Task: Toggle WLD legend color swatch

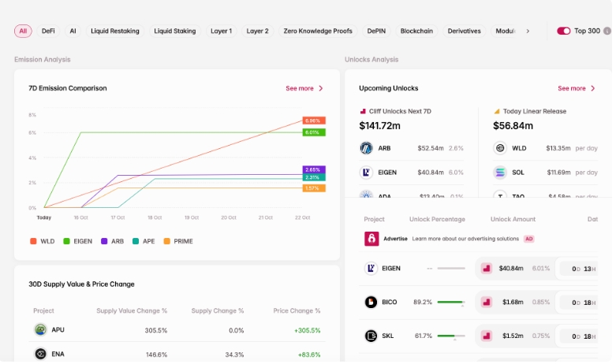Action: point(33,241)
